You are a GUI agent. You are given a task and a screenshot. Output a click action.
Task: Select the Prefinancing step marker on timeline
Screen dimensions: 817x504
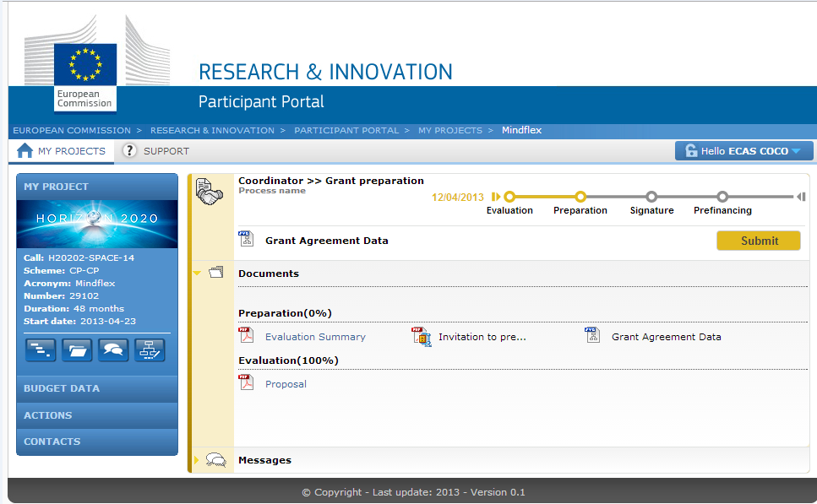click(722, 197)
